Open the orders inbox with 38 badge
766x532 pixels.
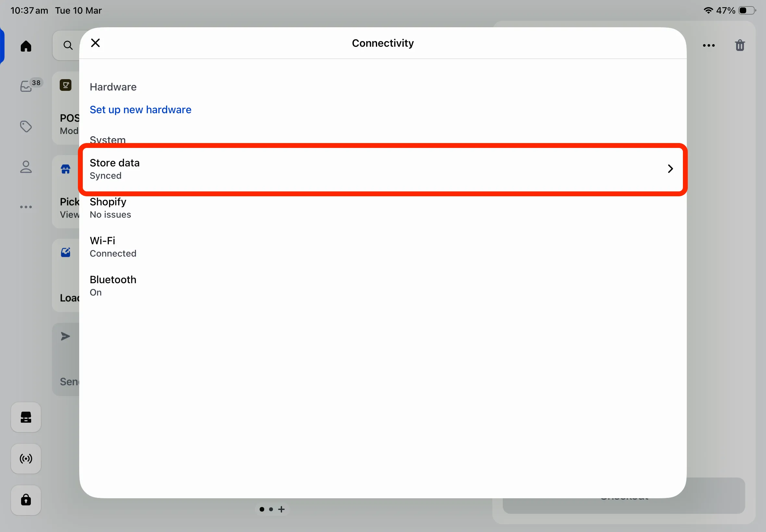26,86
